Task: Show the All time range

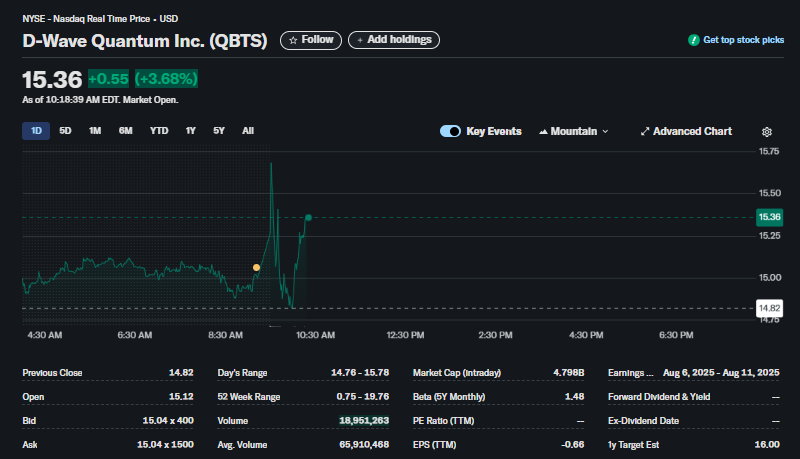Action: click(x=248, y=131)
